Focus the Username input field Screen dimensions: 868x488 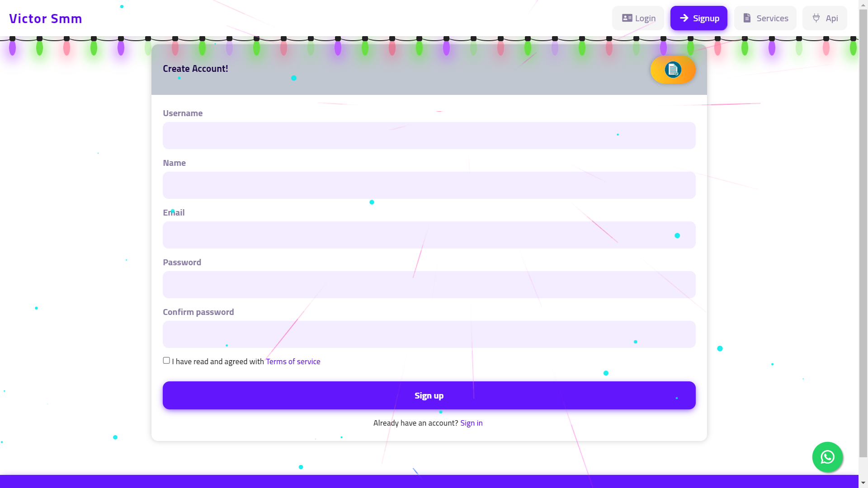point(429,136)
